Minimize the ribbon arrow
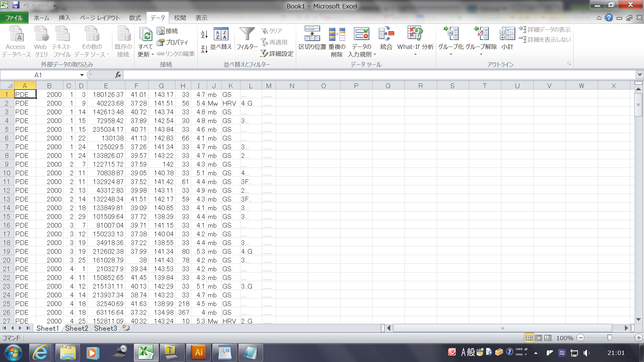This screenshot has width=644, height=362. pos(599,18)
